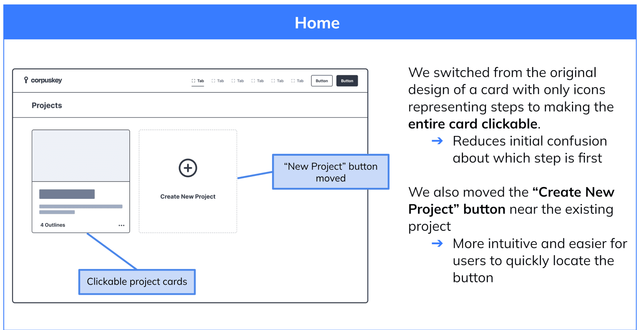
Task: Click the dark title placeholder bar
Action: click(x=67, y=194)
